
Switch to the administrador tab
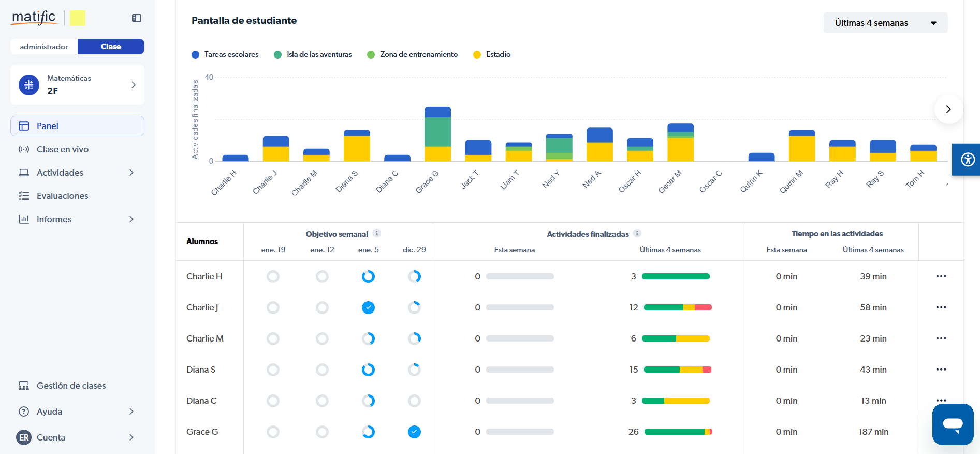click(44, 47)
